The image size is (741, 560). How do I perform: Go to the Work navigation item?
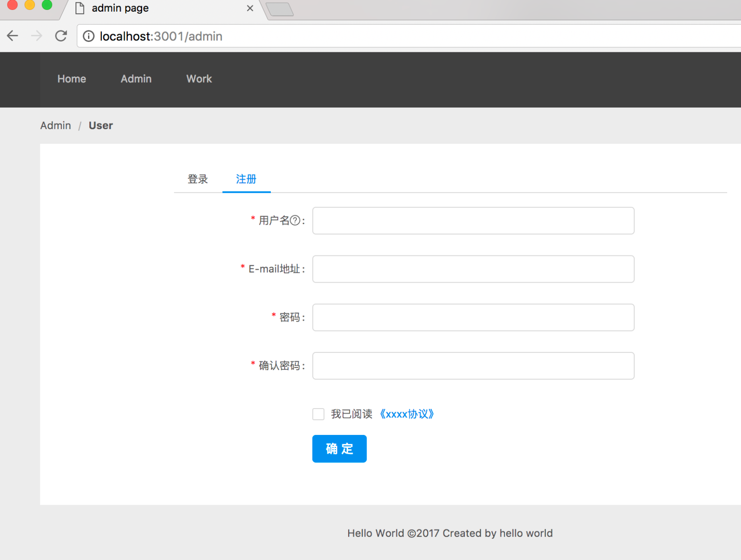tap(199, 79)
